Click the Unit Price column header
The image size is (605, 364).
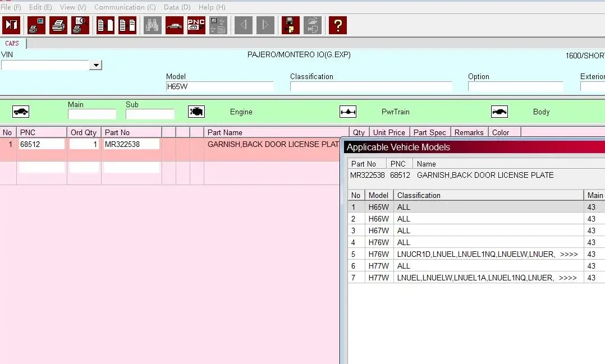pyautogui.click(x=389, y=132)
